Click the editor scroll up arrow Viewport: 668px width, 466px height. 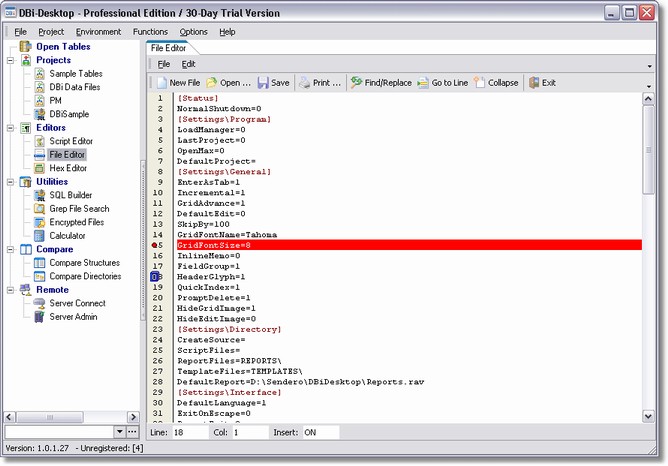coord(648,99)
